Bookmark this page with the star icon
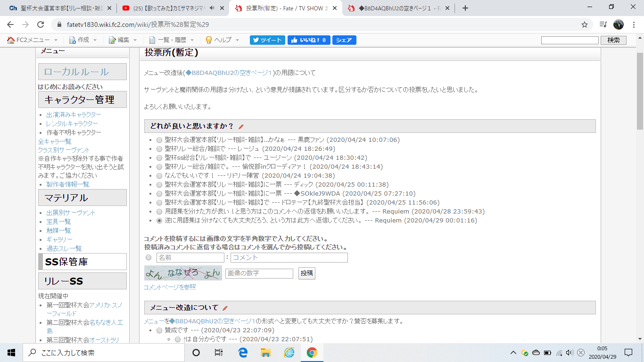This screenshot has height=362, width=644. [x=584, y=25]
